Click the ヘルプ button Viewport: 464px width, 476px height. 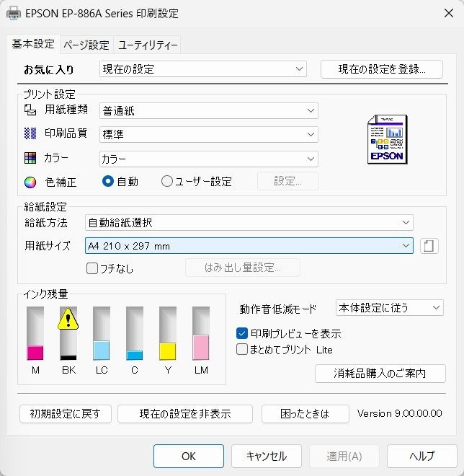tap(421, 456)
